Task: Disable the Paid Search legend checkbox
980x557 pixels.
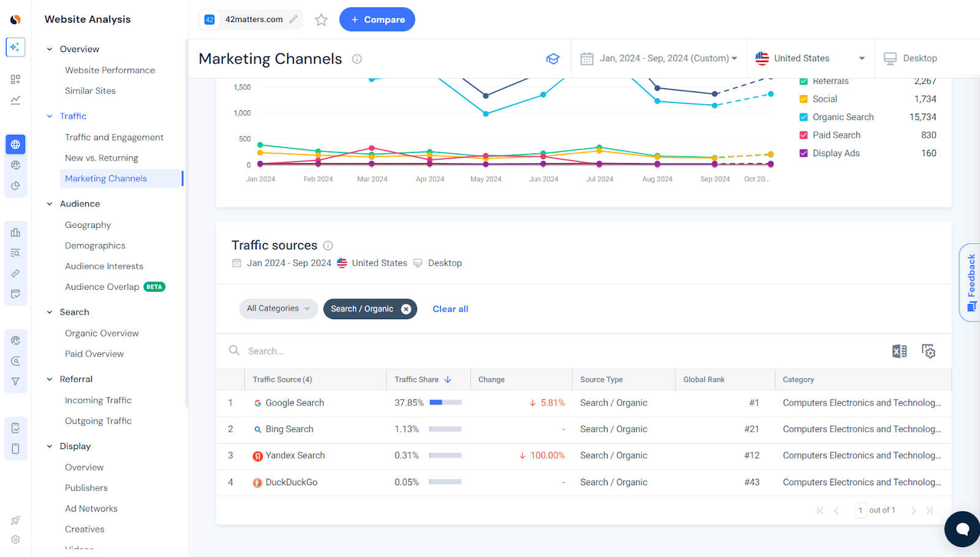Action: (x=803, y=135)
